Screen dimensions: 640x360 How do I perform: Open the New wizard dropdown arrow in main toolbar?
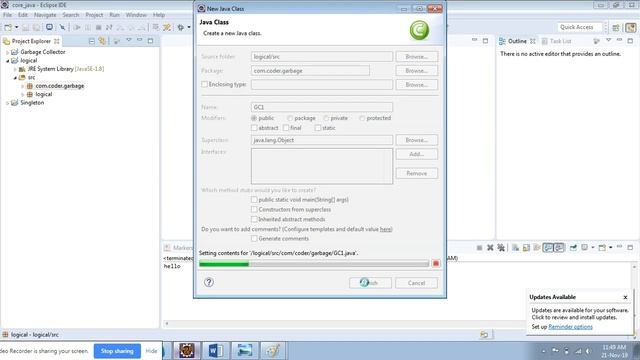coord(17,27)
